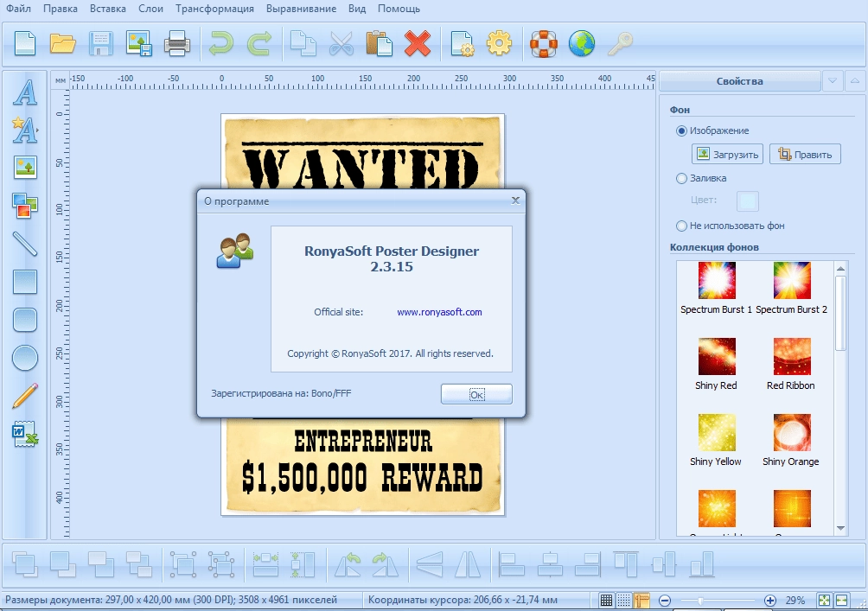The height and width of the screenshot is (611, 868).
Task: Click the red X Delete icon
Action: click(418, 44)
